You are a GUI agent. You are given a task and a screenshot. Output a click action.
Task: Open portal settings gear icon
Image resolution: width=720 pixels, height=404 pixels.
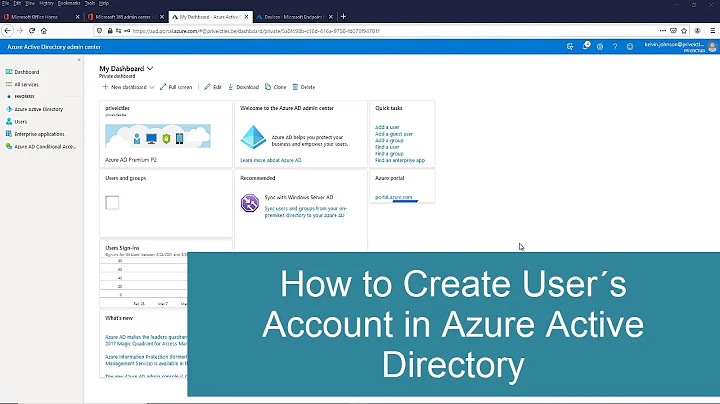tap(600, 47)
